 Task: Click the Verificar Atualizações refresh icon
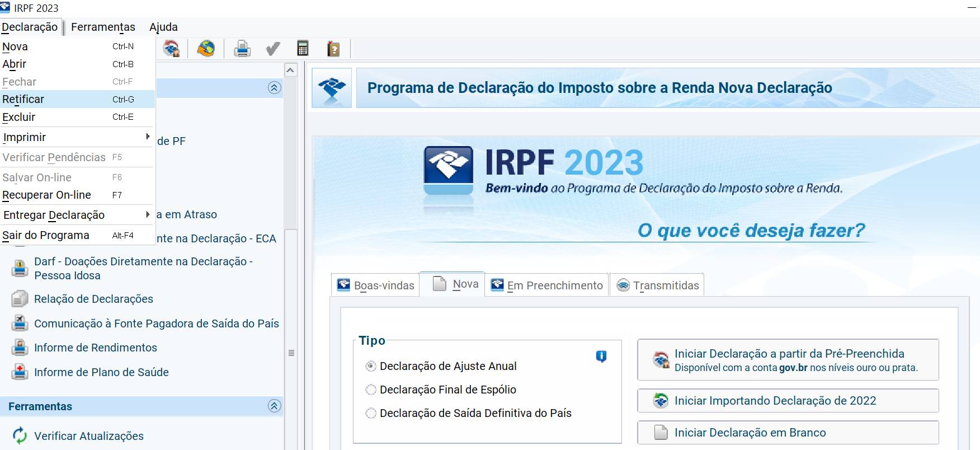click(x=20, y=435)
